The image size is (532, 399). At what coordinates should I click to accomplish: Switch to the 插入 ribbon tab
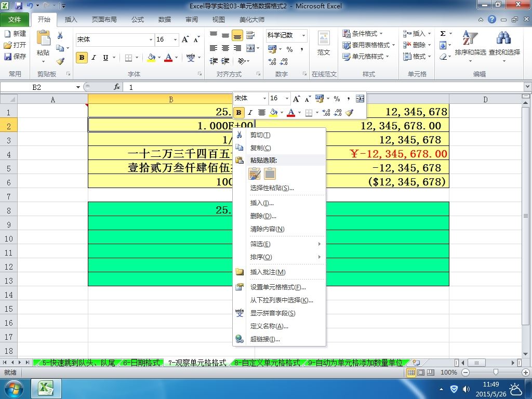click(71, 20)
